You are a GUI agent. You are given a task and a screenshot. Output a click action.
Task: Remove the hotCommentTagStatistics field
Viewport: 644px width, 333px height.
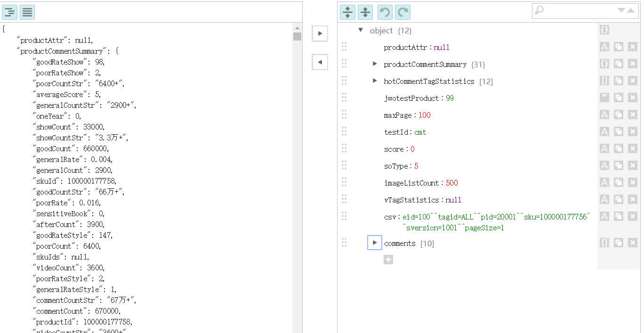click(633, 81)
